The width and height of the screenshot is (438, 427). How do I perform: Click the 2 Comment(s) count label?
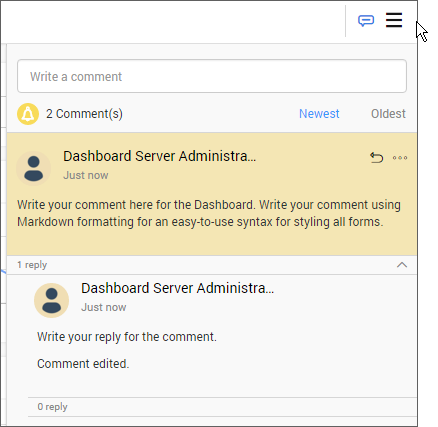pyautogui.click(x=84, y=114)
